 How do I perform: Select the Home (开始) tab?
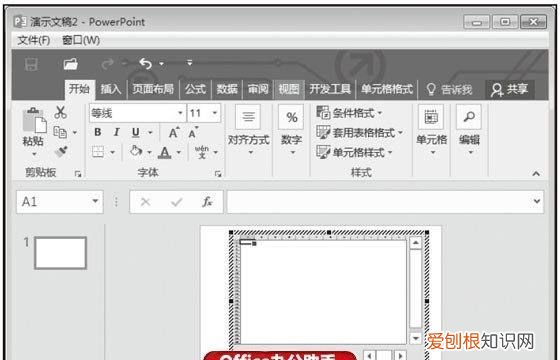[x=79, y=89]
